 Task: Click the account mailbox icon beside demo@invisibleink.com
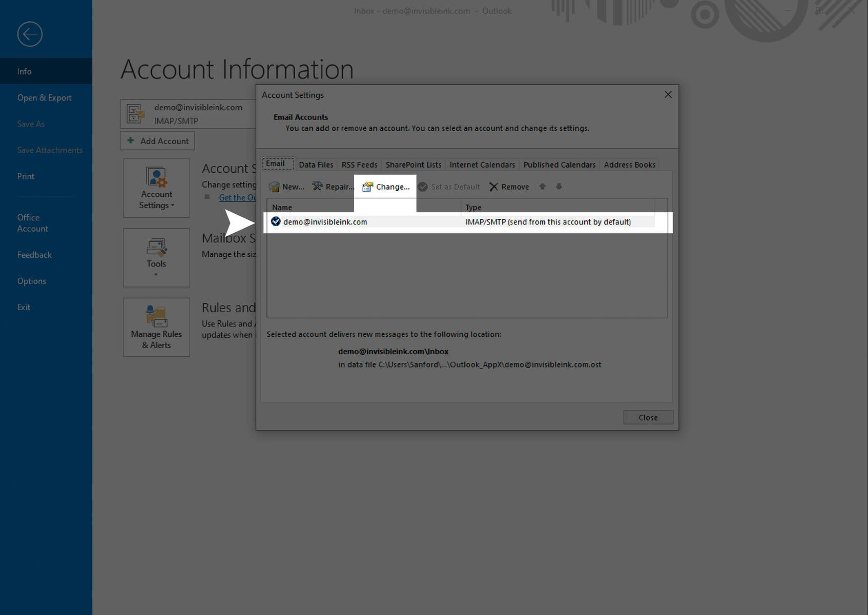[x=136, y=114]
